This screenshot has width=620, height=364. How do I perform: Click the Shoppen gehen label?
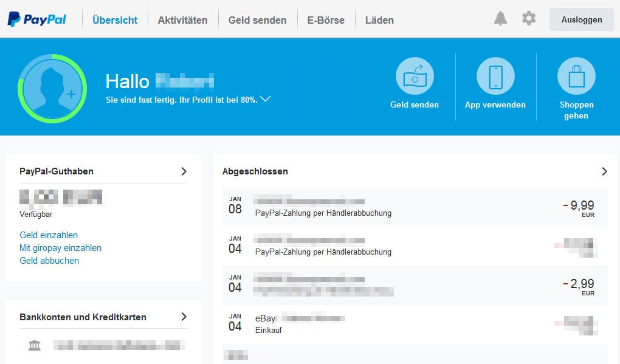pyautogui.click(x=576, y=110)
